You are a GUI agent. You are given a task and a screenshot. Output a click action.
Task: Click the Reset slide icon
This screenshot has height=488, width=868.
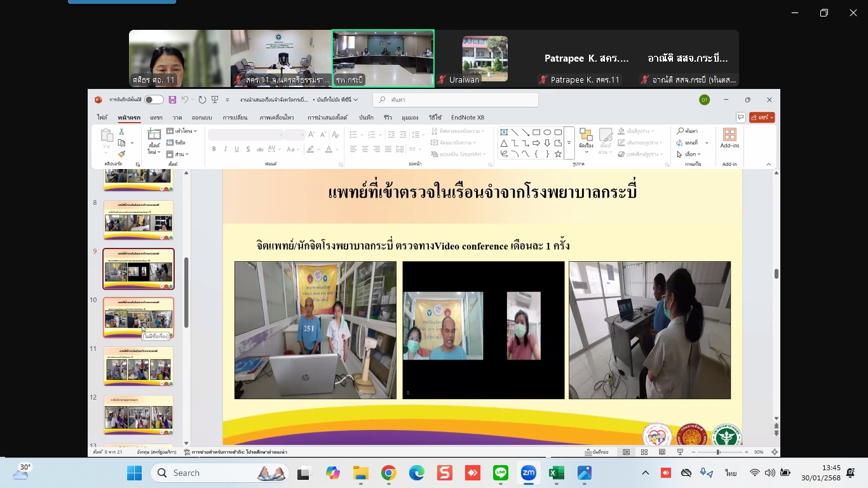click(176, 142)
